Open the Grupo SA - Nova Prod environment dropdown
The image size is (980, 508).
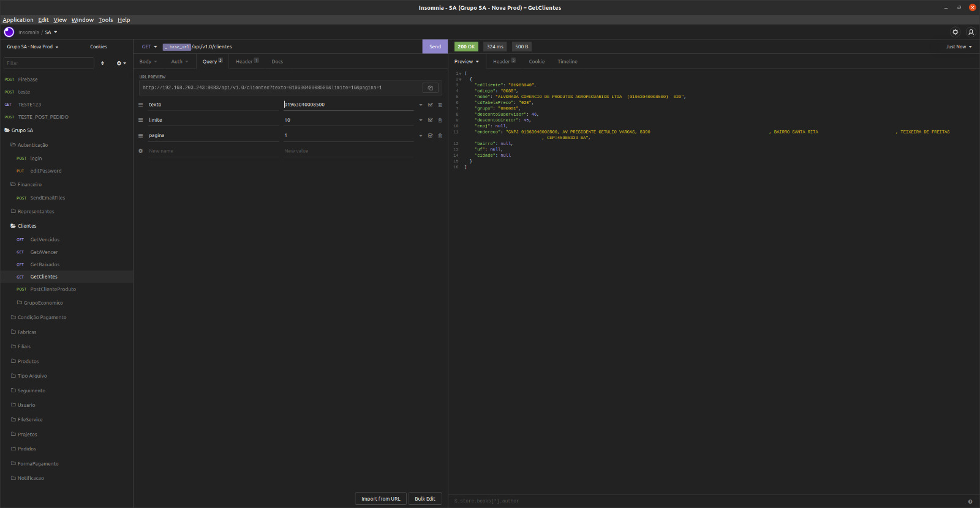(32, 47)
